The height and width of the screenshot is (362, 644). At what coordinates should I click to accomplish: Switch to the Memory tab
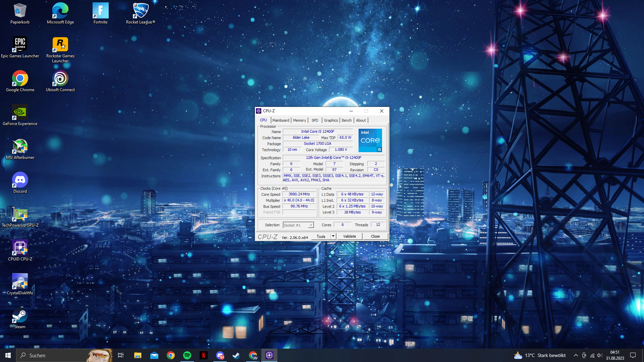(300, 120)
